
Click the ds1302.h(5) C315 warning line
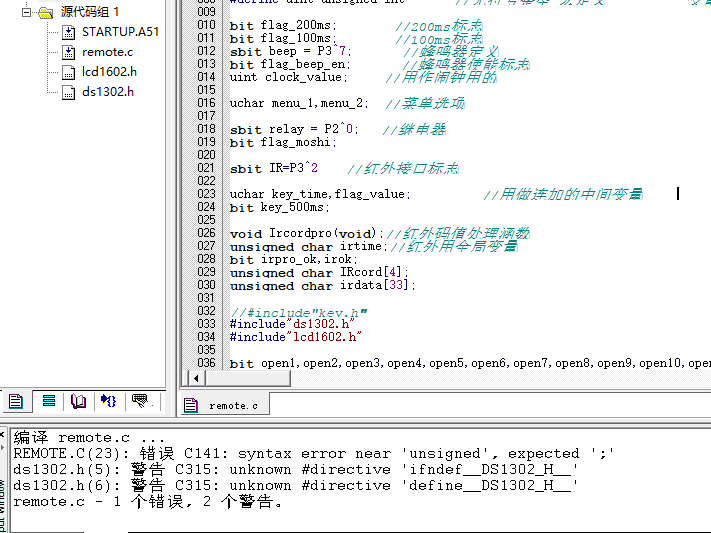point(296,469)
